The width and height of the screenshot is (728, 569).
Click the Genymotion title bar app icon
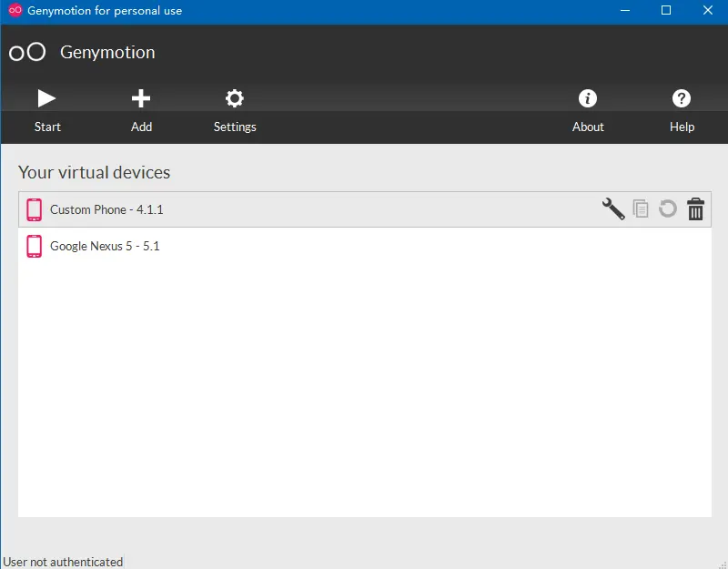(x=15, y=10)
